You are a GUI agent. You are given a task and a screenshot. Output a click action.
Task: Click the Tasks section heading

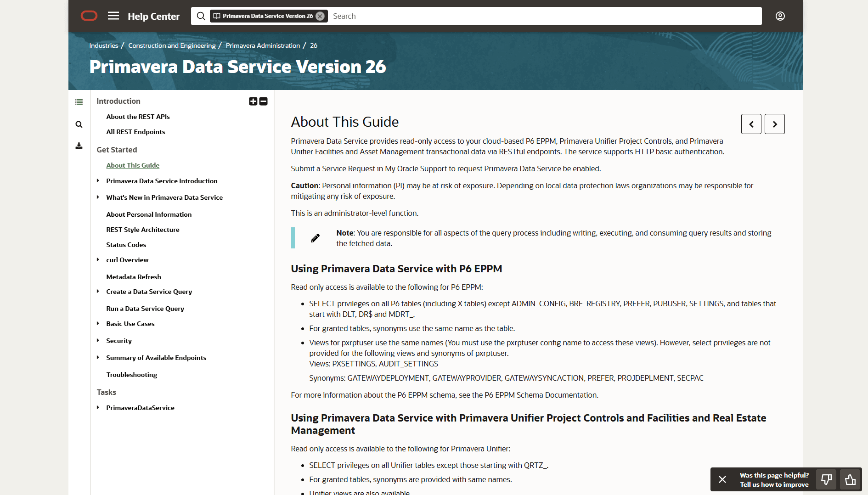click(x=106, y=392)
